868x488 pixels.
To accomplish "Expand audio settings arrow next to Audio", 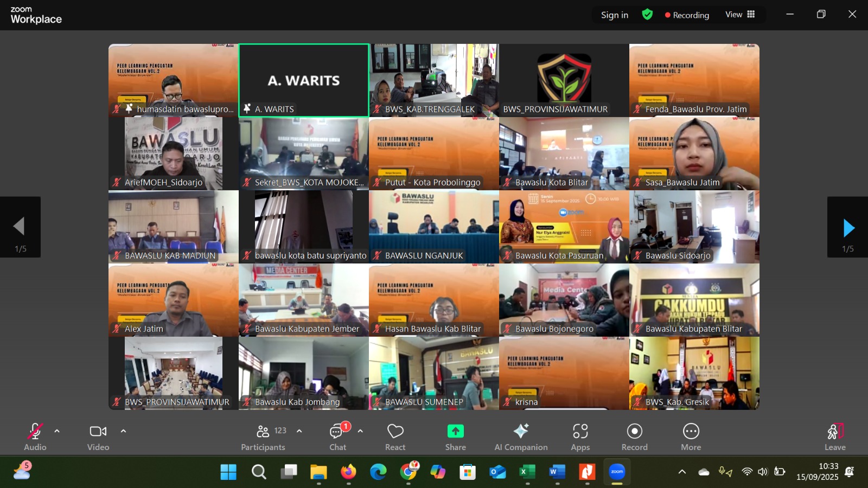I will pos(57,431).
